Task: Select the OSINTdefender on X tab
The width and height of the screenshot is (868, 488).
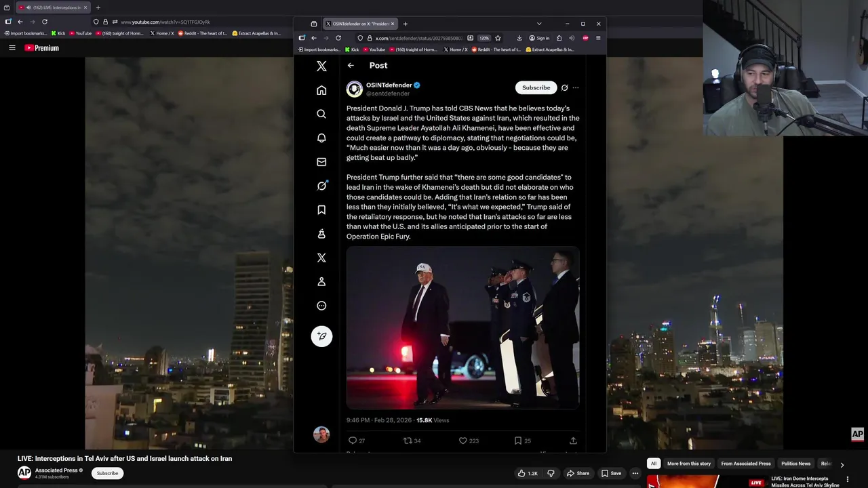Action: [x=360, y=24]
